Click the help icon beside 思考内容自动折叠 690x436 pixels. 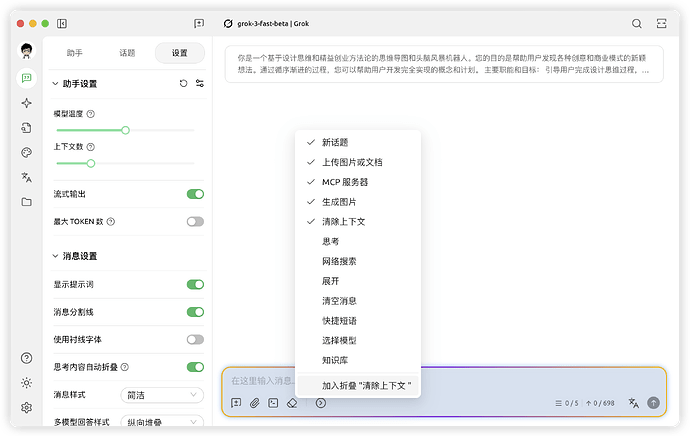(125, 367)
